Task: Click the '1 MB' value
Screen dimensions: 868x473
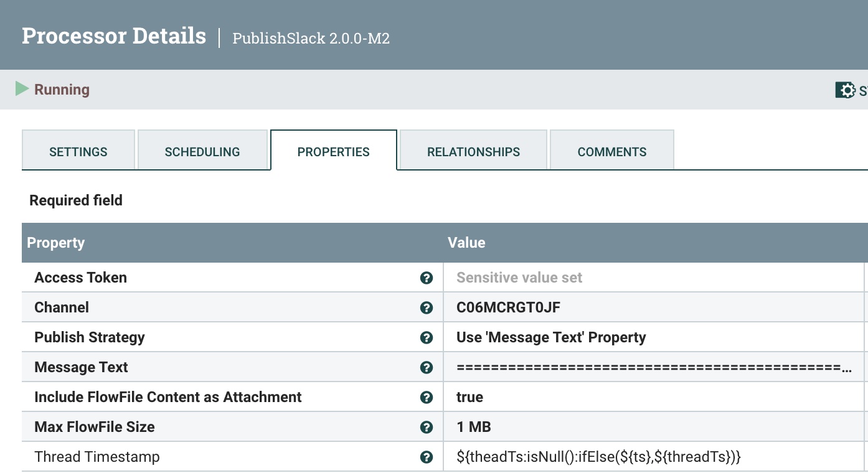Action: click(473, 427)
